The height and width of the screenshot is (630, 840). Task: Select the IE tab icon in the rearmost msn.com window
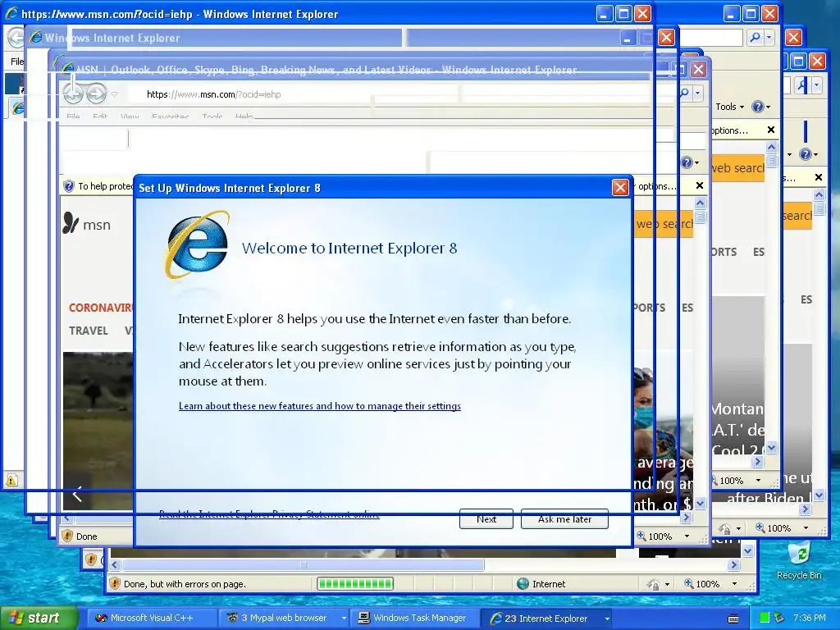18,108
